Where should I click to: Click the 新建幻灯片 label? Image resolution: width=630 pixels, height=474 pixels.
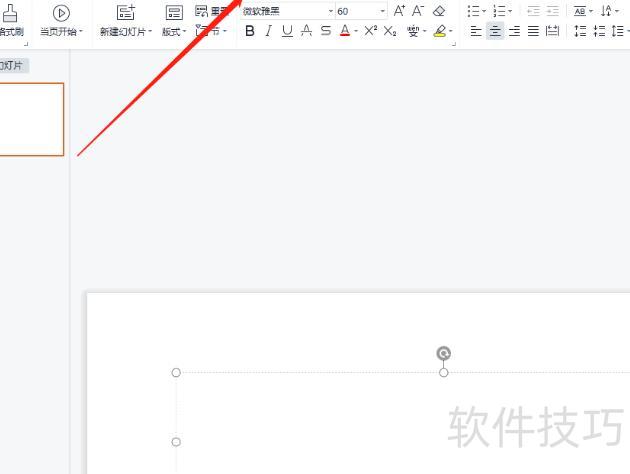coord(123,31)
